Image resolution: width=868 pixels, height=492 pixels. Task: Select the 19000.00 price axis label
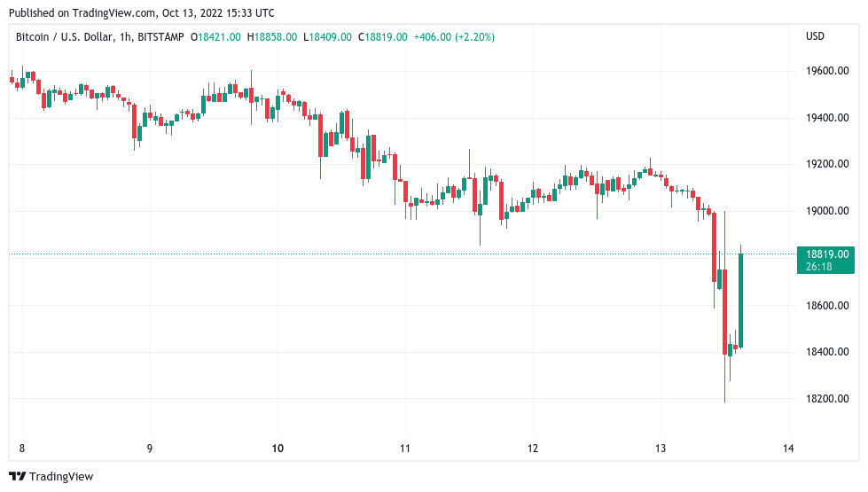coord(826,211)
